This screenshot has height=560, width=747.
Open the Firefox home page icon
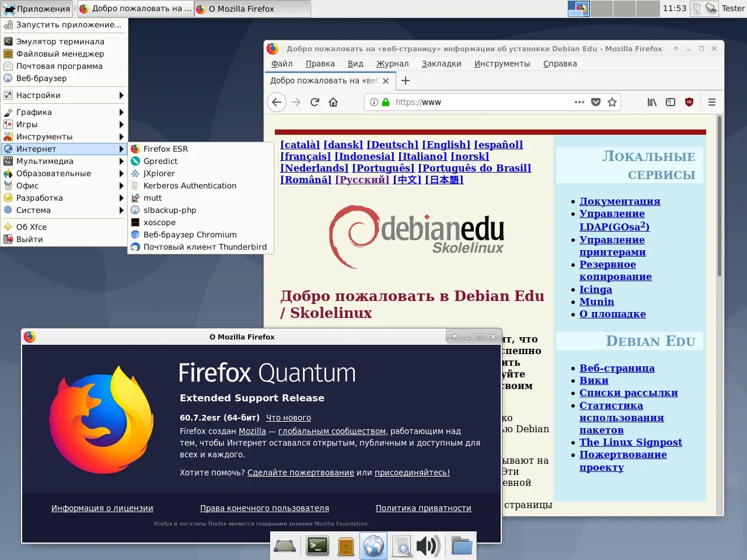333,102
